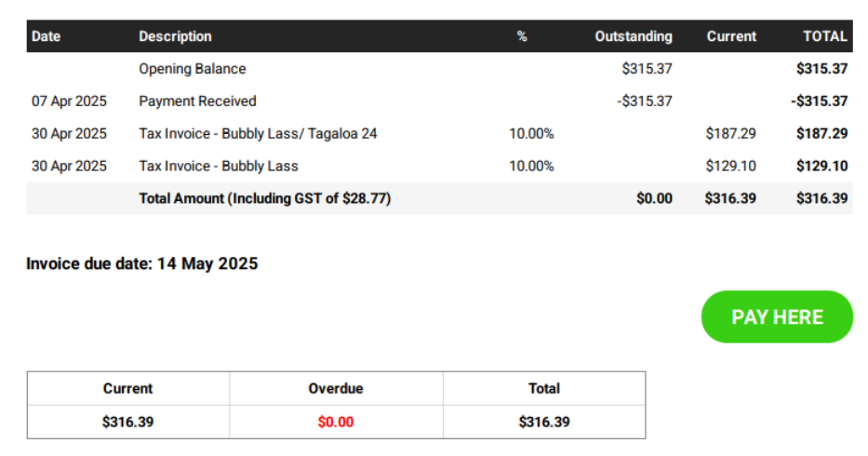868x456 pixels.
Task: Click the green PAY HERE button
Action: [777, 316]
